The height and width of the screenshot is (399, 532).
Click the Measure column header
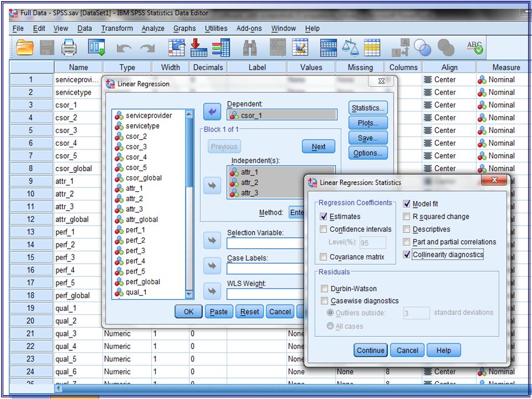504,67
